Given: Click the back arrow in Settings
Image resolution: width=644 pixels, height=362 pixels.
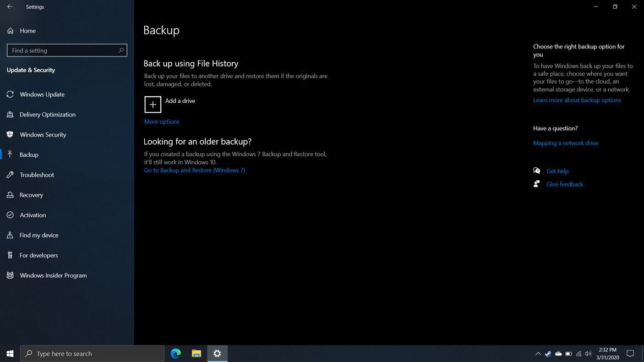Looking at the screenshot, I should 10,7.
